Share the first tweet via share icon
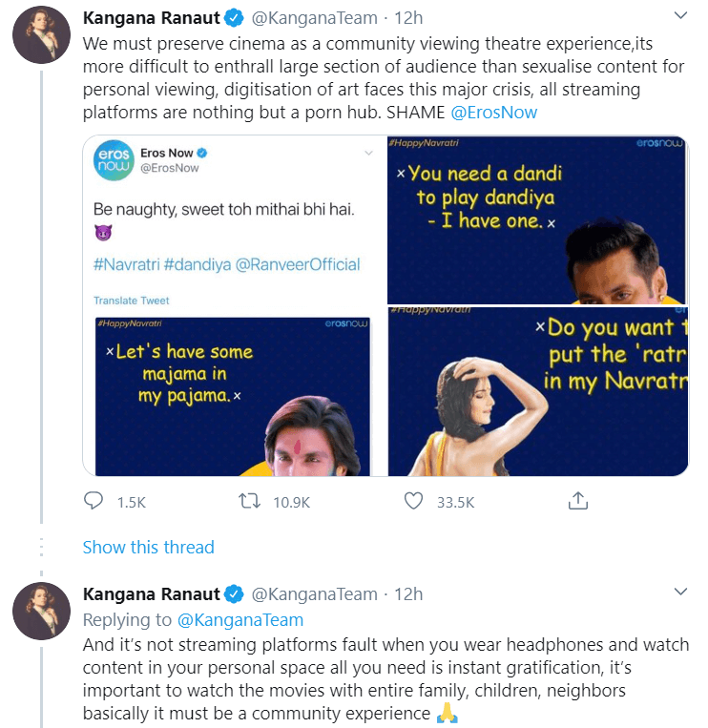This screenshot has width=708, height=728. click(577, 501)
